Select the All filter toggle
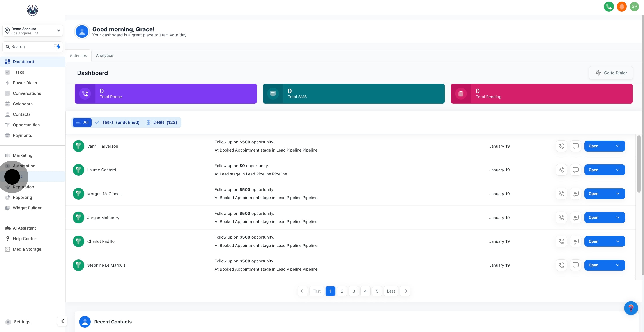The width and height of the screenshot is (644, 332). point(82,122)
